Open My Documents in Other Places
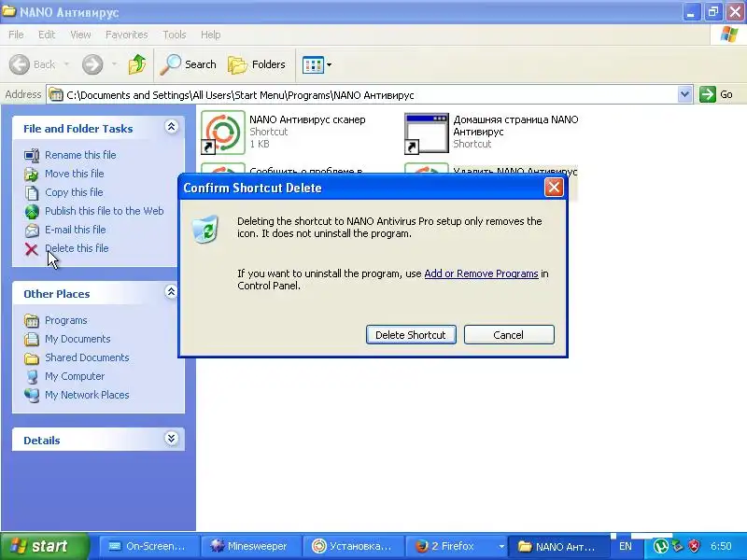The height and width of the screenshot is (560, 747). tap(78, 339)
